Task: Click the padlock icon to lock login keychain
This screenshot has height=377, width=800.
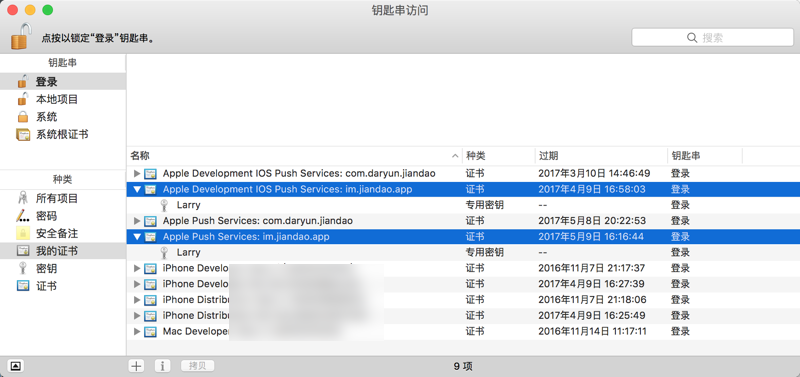Action: click(x=21, y=36)
